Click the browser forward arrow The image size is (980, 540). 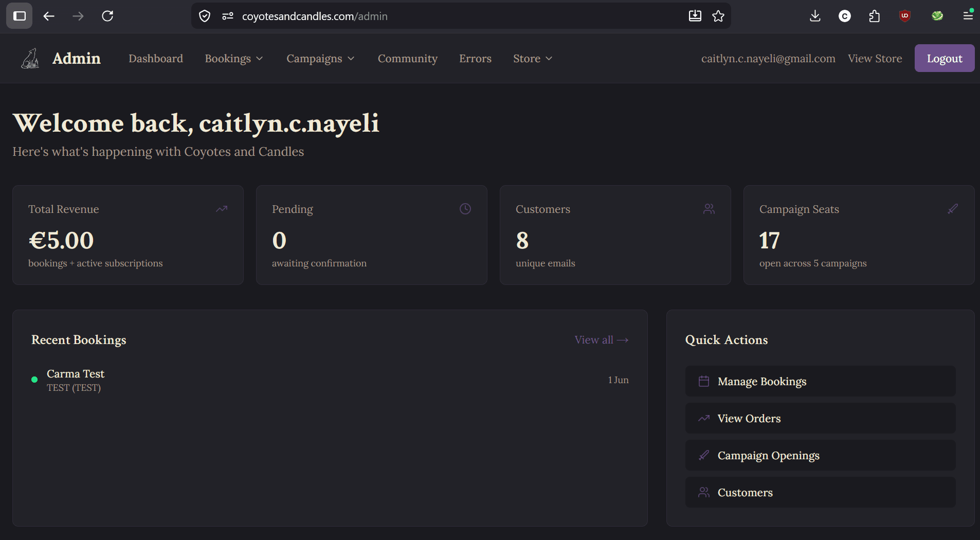pos(78,16)
